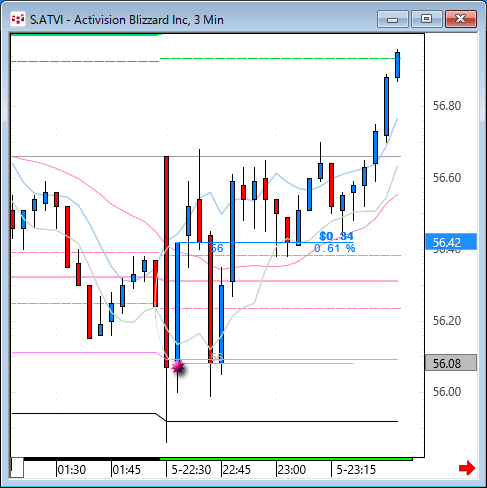Click the blue 56.42 price label
487x488 pixels.
tap(451, 242)
